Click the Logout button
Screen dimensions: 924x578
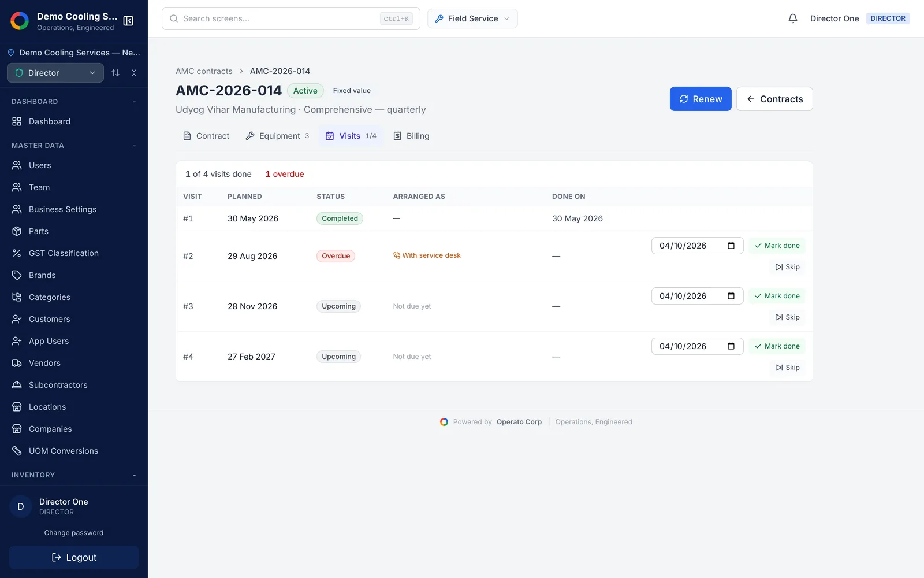tap(74, 557)
